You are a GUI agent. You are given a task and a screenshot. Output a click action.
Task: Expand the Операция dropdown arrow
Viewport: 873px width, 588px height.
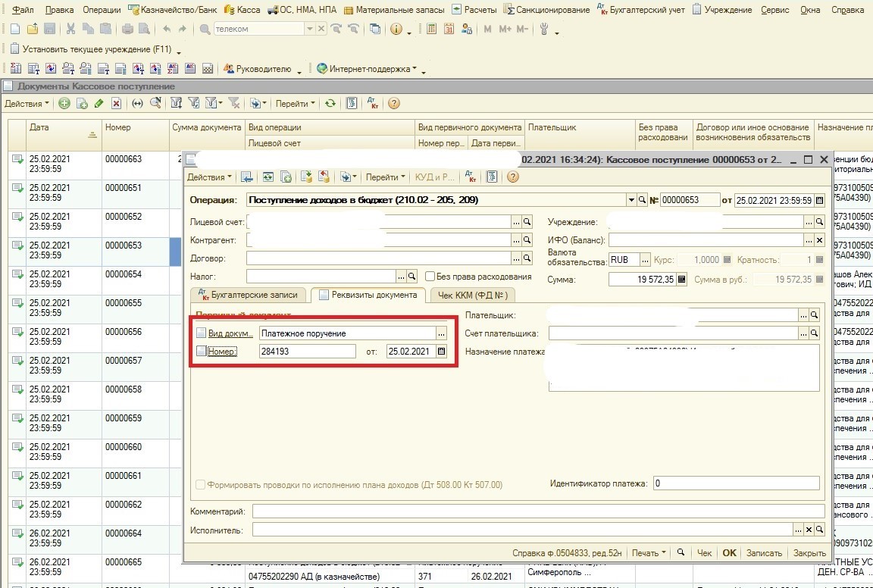630,200
